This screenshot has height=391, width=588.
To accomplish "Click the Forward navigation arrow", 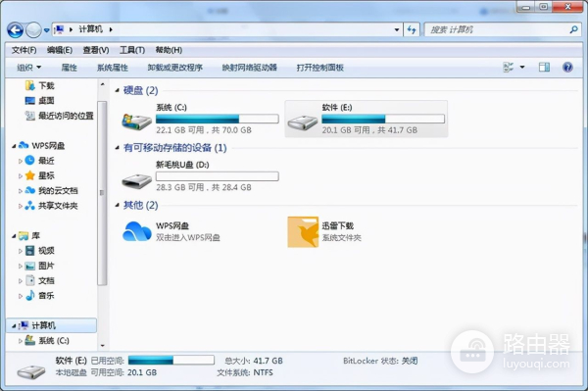I will [x=33, y=30].
